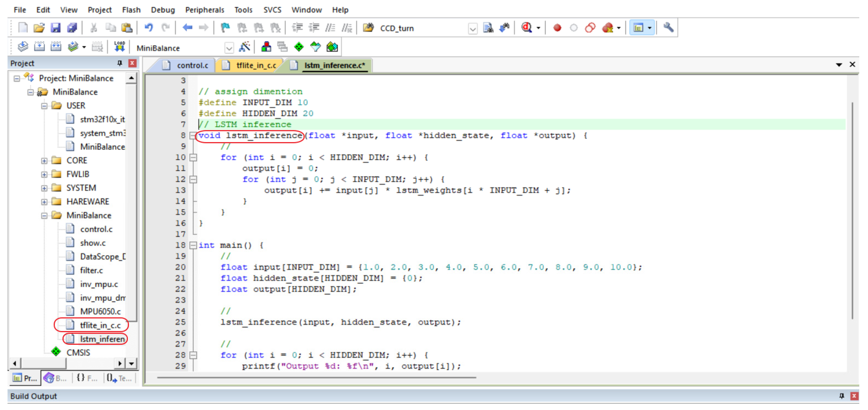The height and width of the screenshot is (410, 868).
Task: Insert breakpoint with red circle icon
Action: [557, 28]
